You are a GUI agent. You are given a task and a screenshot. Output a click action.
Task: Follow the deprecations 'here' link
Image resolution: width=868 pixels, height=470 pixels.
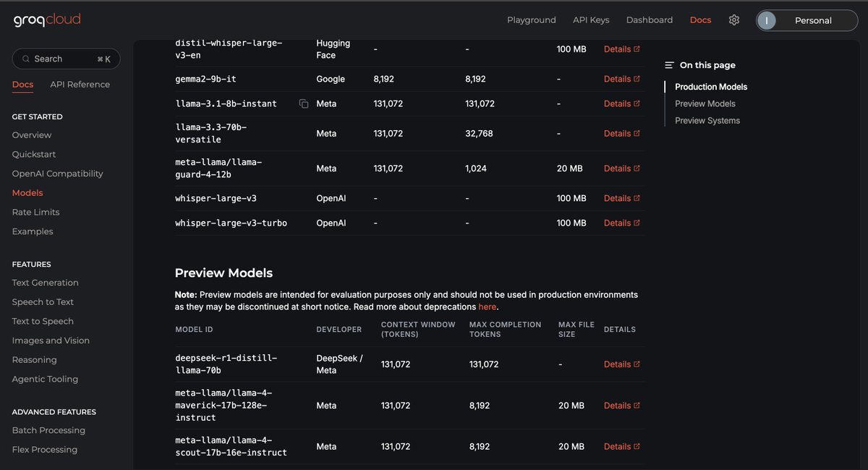click(488, 307)
